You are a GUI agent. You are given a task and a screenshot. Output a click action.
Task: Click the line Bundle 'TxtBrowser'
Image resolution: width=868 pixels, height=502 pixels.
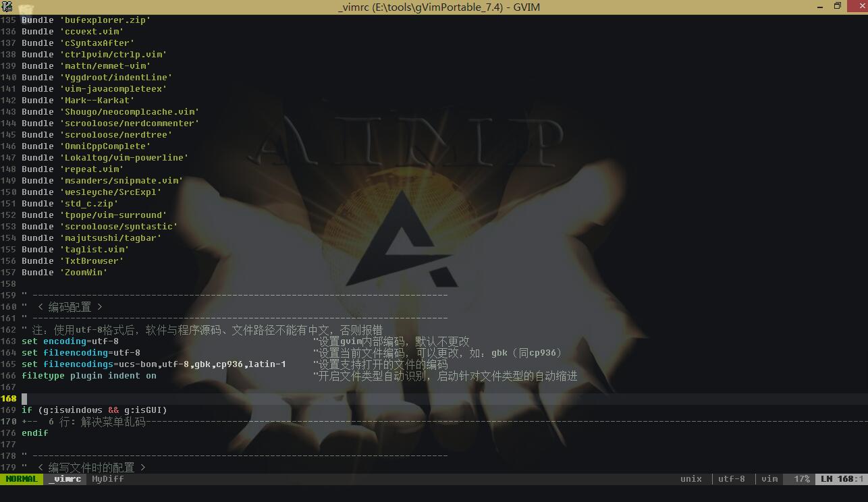pyautogui.click(x=73, y=261)
